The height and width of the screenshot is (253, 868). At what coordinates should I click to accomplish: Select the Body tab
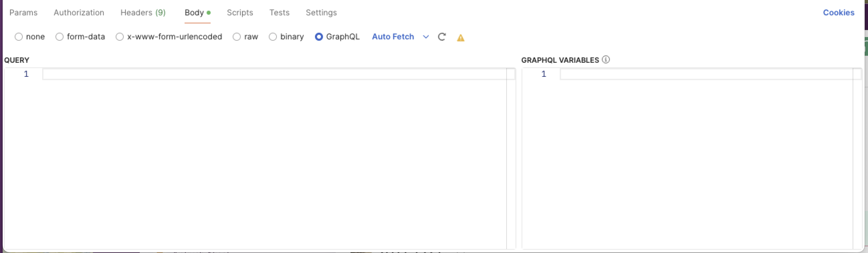(197, 13)
